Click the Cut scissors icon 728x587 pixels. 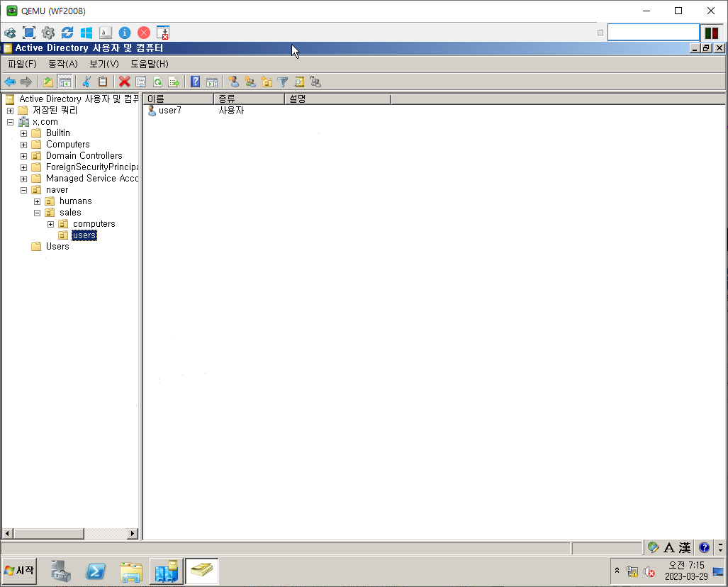(86, 82)
